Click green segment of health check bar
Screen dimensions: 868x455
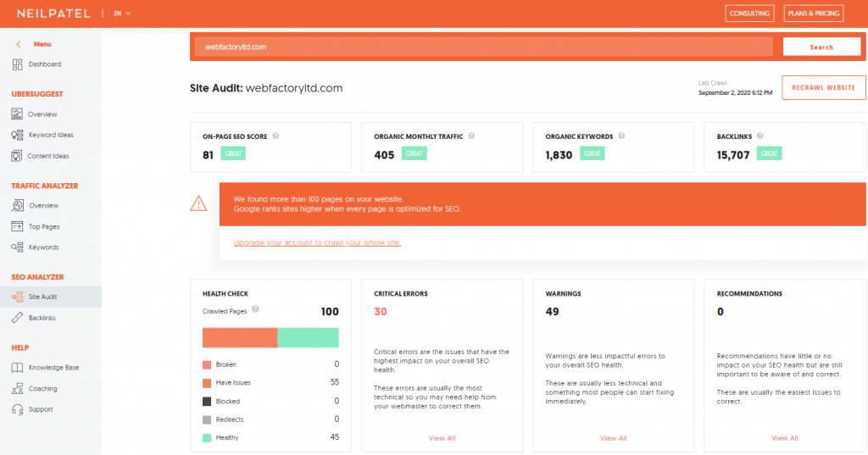click(308, 338)
